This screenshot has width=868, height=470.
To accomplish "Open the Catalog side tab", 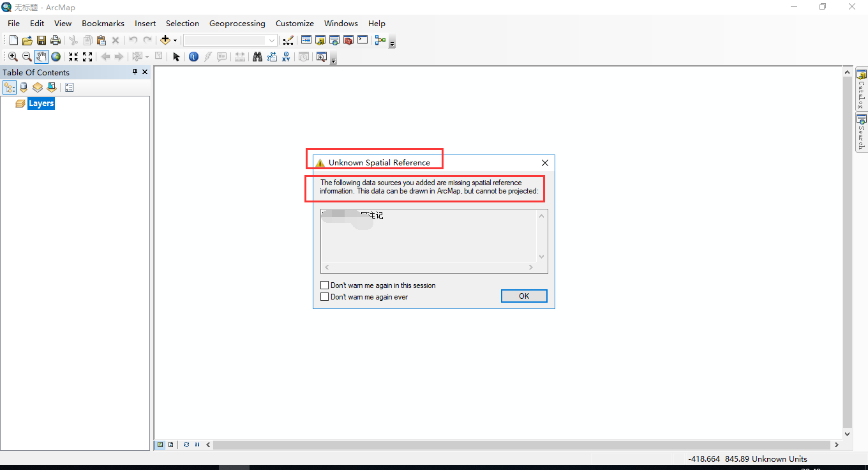I will click(x=862, y=89).
